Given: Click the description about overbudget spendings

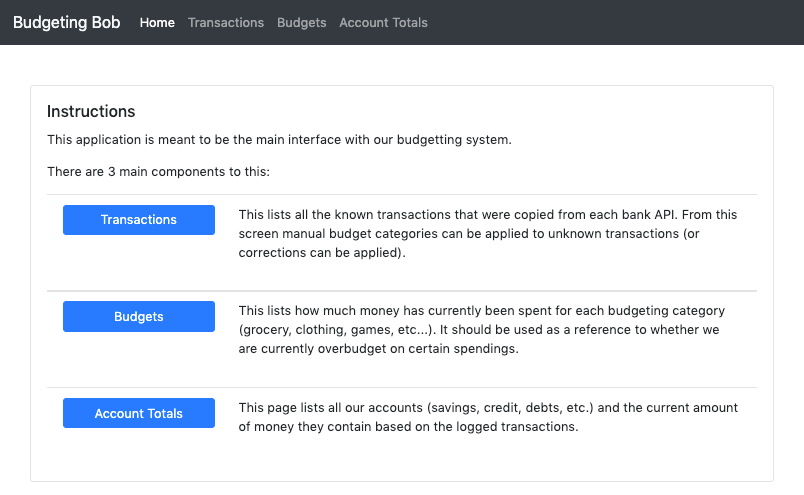Looking at the screenshot, I should coord(482,330).
